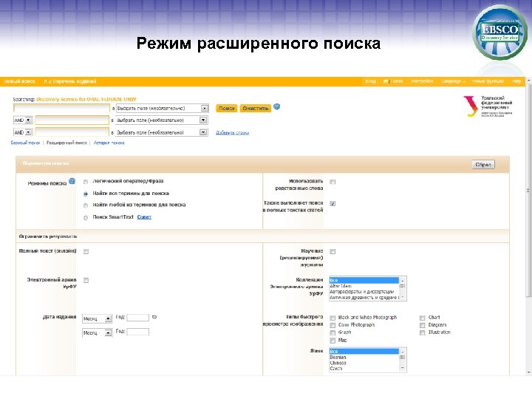Open Настройки in the top bar

(x=422, y=81)
